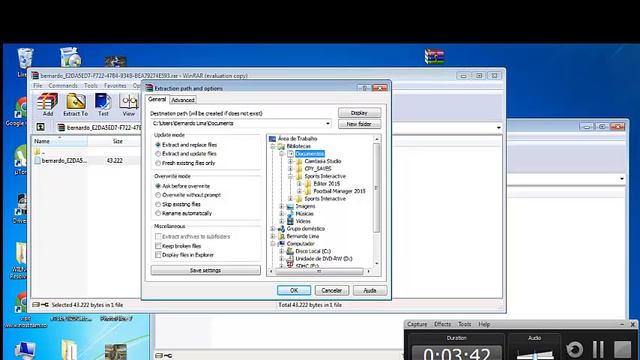Viewport: 640px width, 360px height.
Task: Open the parent folder '..' entry icon
Action: coord(37,152)
